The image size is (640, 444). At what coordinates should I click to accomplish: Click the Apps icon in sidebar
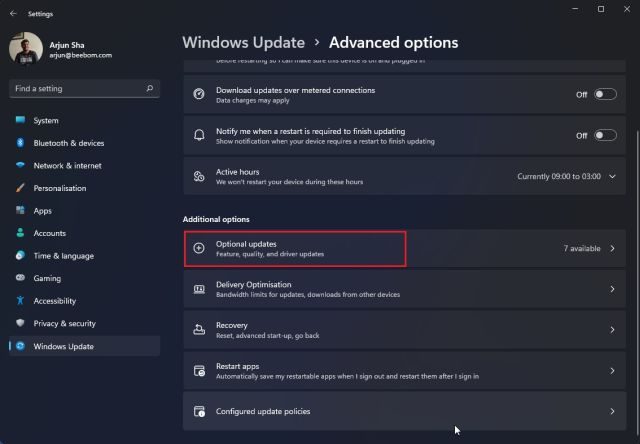pos(20,210)
